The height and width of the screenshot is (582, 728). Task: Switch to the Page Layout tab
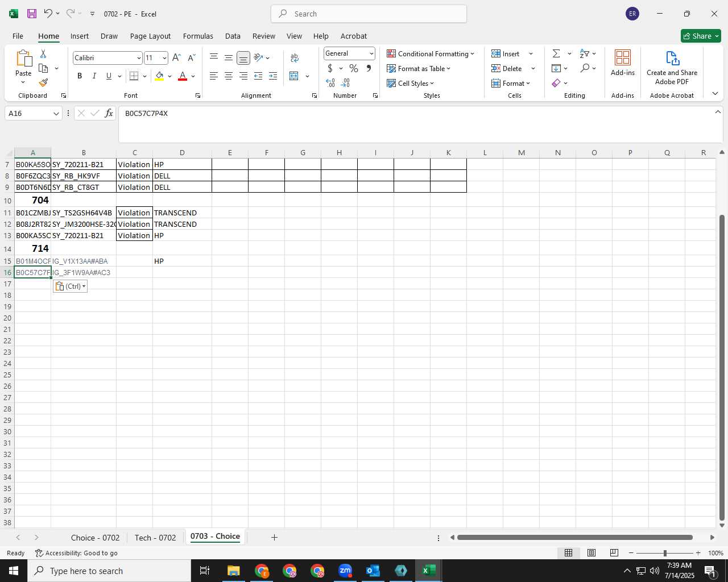click(150, 36)
